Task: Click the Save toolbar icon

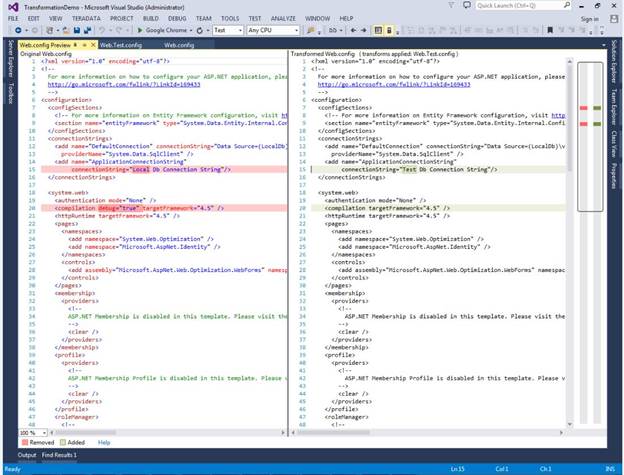Action: [x=77, y=30]
